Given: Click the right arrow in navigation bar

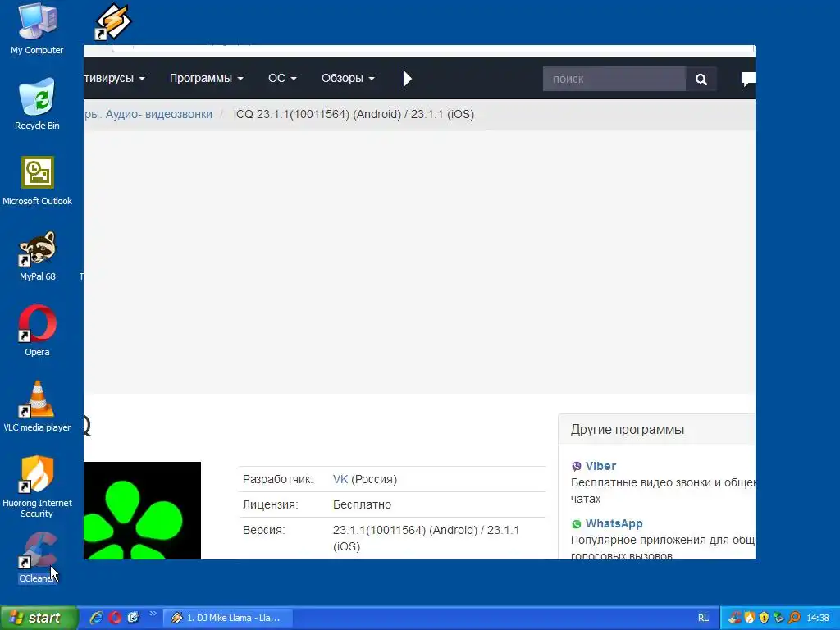Looking at the screenshot, I should coord(407,79).
